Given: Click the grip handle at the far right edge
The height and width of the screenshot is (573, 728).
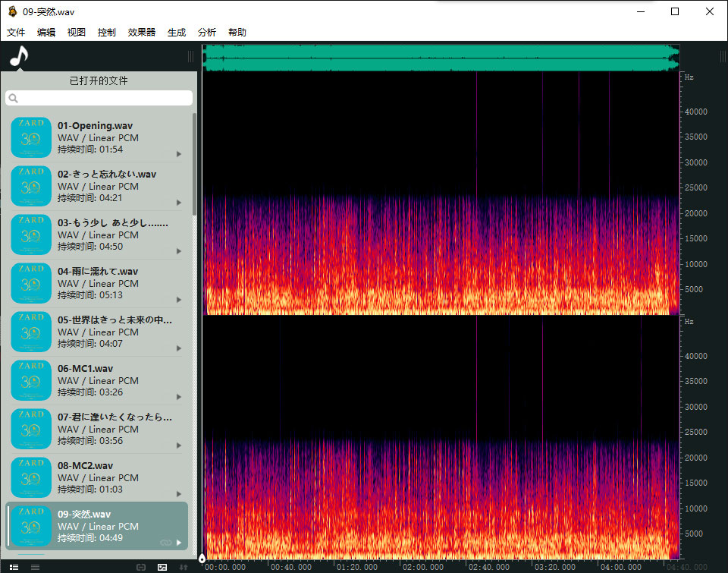Looking at the screenshot, I should [x=723, y=56].
